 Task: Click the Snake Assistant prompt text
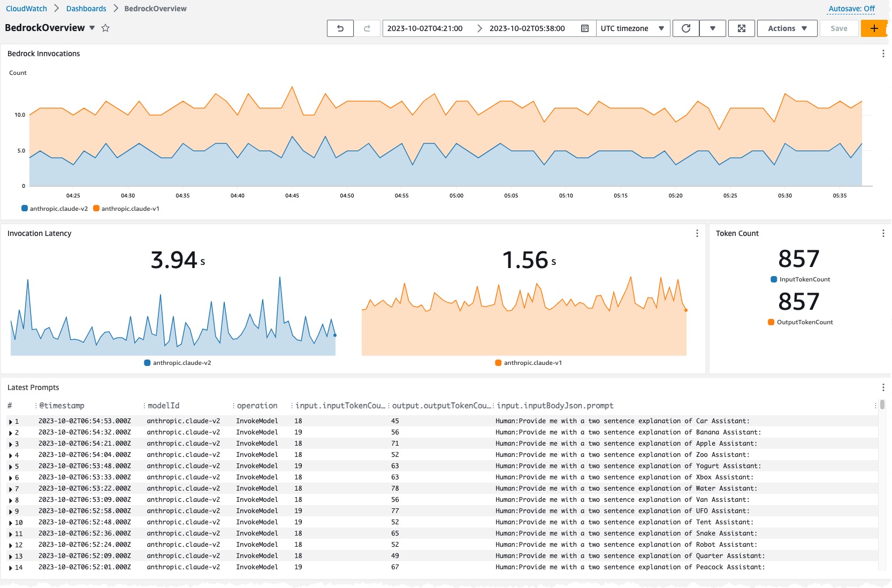coord(627,533)
